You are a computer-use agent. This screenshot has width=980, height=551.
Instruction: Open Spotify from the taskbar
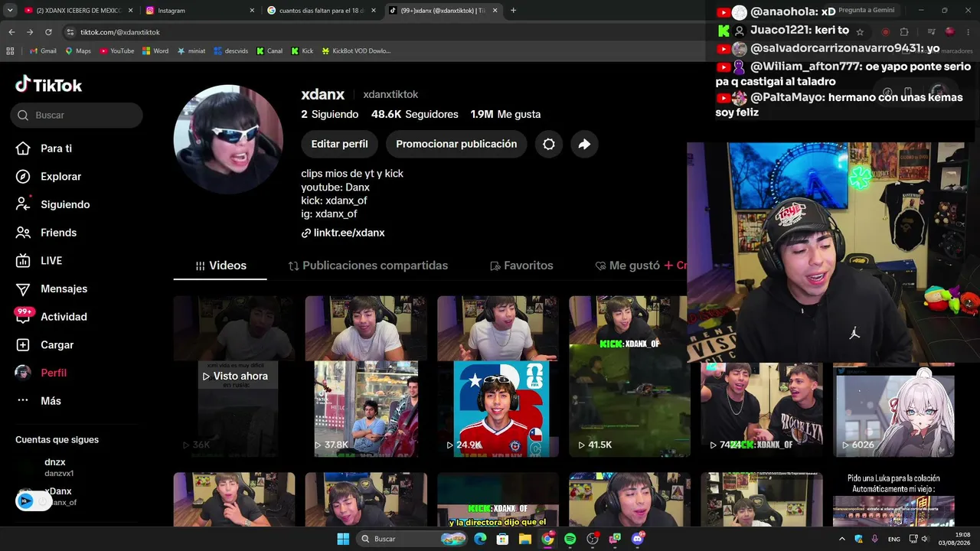[570, 539]
